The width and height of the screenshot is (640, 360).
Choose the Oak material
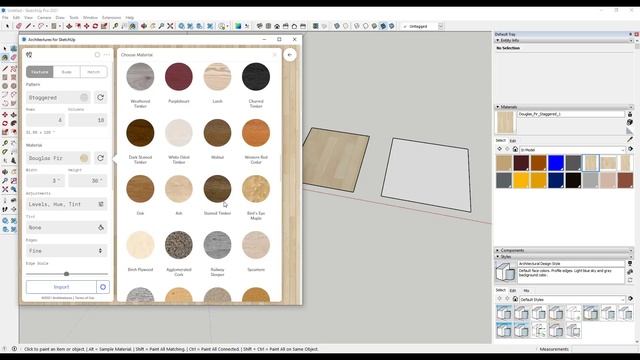point(140,189)
